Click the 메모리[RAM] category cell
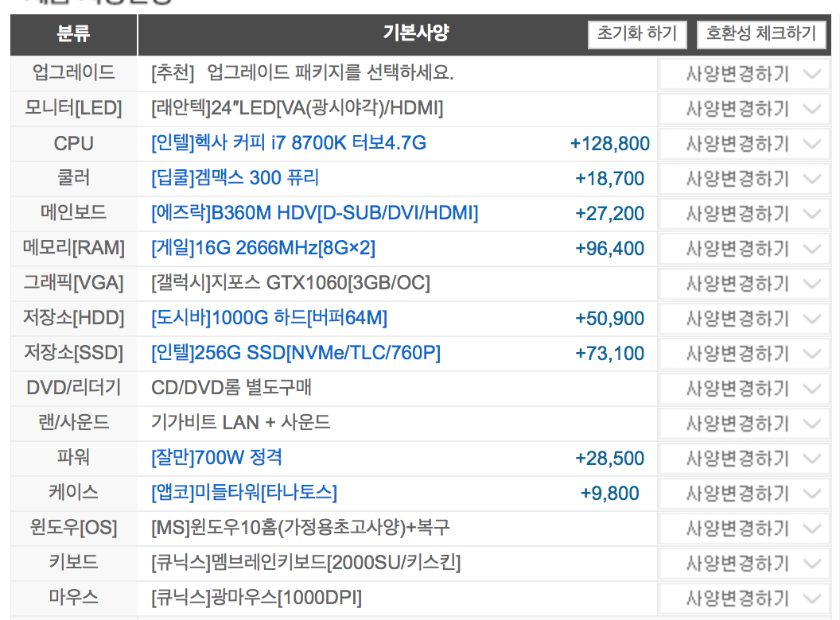Screen dimensions: 840x620 click(74, 249)
